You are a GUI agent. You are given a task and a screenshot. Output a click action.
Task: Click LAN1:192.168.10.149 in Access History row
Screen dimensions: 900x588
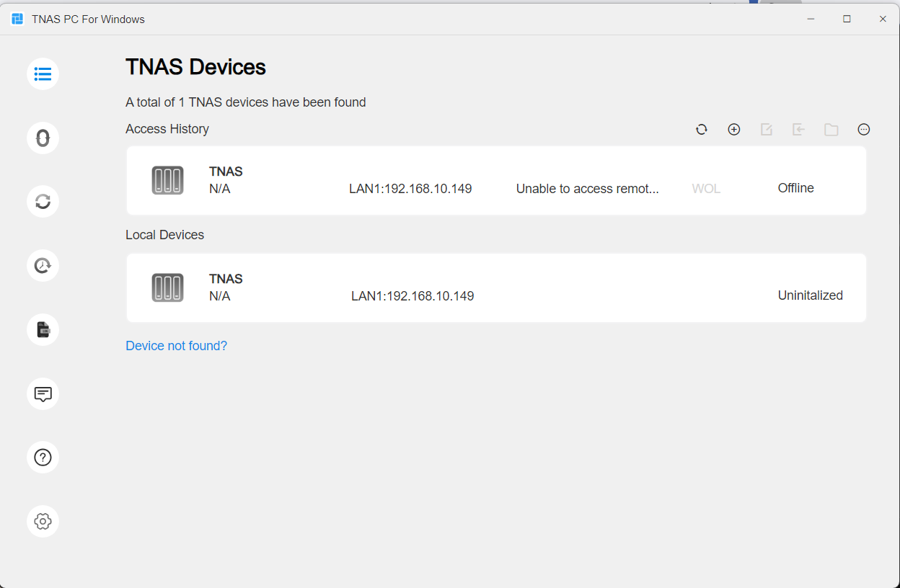coord(410,189)
